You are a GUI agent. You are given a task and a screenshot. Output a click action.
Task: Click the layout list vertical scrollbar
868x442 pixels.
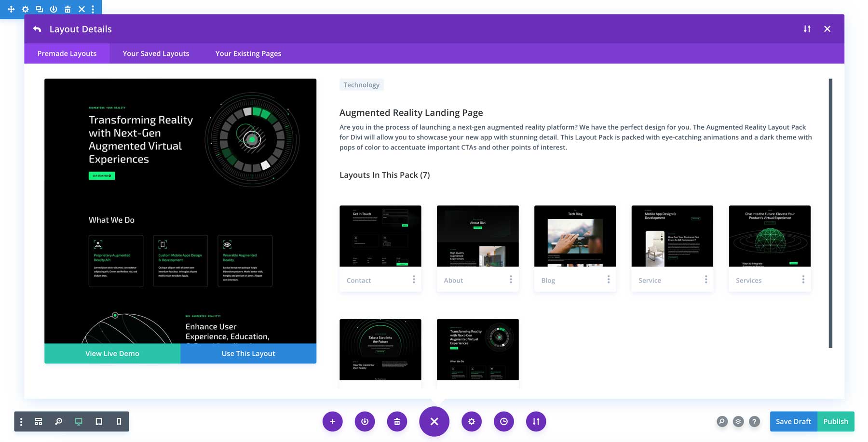(x=830, y=213)
